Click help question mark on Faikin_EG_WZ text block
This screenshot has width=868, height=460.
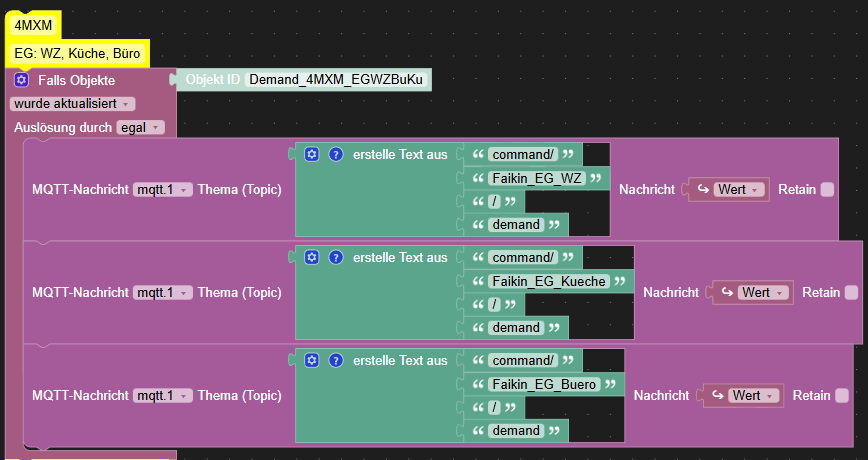336,154
